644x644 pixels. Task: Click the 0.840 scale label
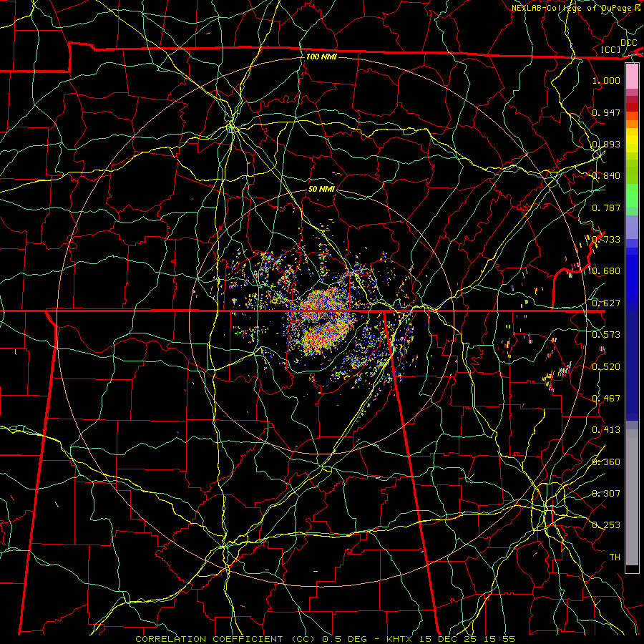click(606, 176)
